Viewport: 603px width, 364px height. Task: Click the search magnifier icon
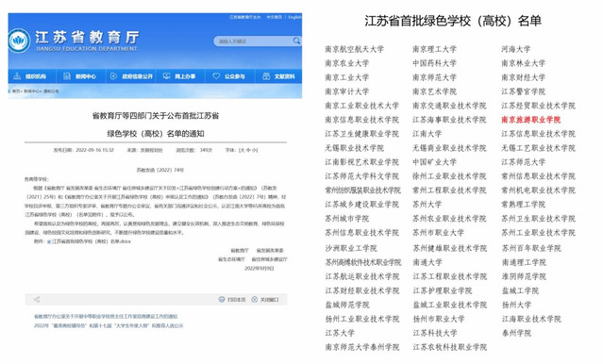coord(296,41)
